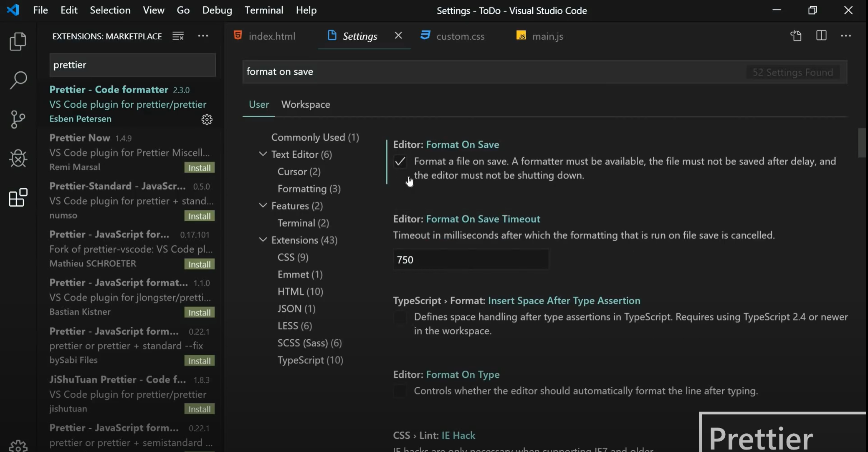
Task: Collapse the Text Editor settings group
Action: pyautogui.click(x=263, y=154)
